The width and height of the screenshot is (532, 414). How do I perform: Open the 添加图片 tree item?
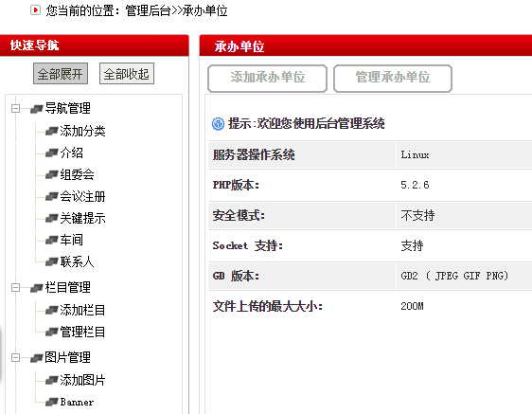[82, 380]
